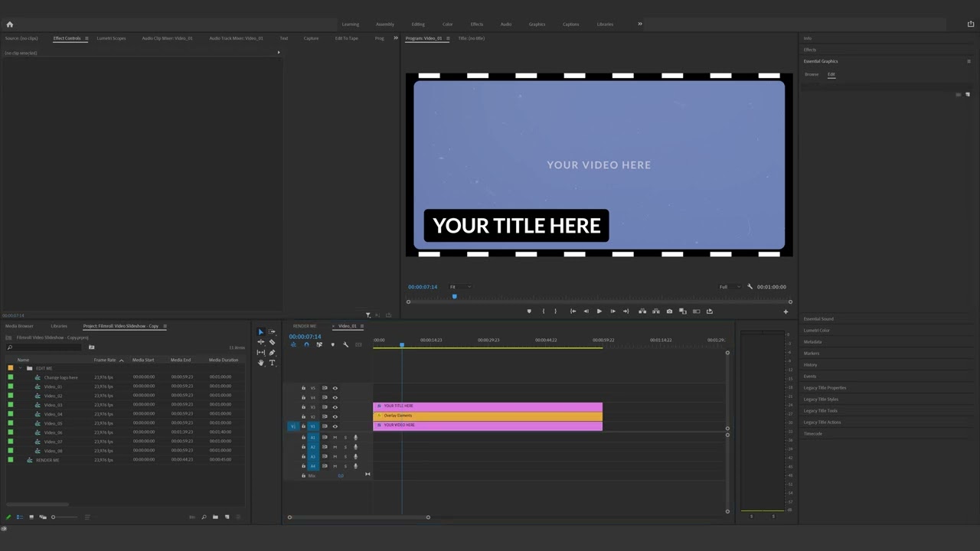Collapse the EDIT ME bin
The image size is (980, 551).
(x=21, y=368)
